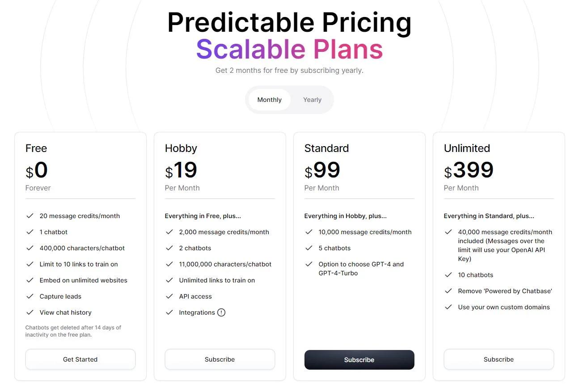583x392 pixels.
Task: Click the info icon next to Integrations
Action: point(221,312)
